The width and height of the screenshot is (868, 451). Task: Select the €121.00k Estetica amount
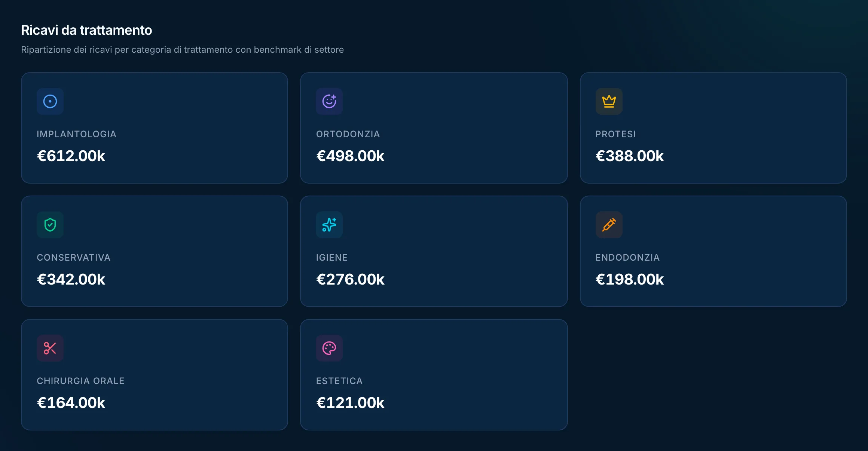(350, 403)
